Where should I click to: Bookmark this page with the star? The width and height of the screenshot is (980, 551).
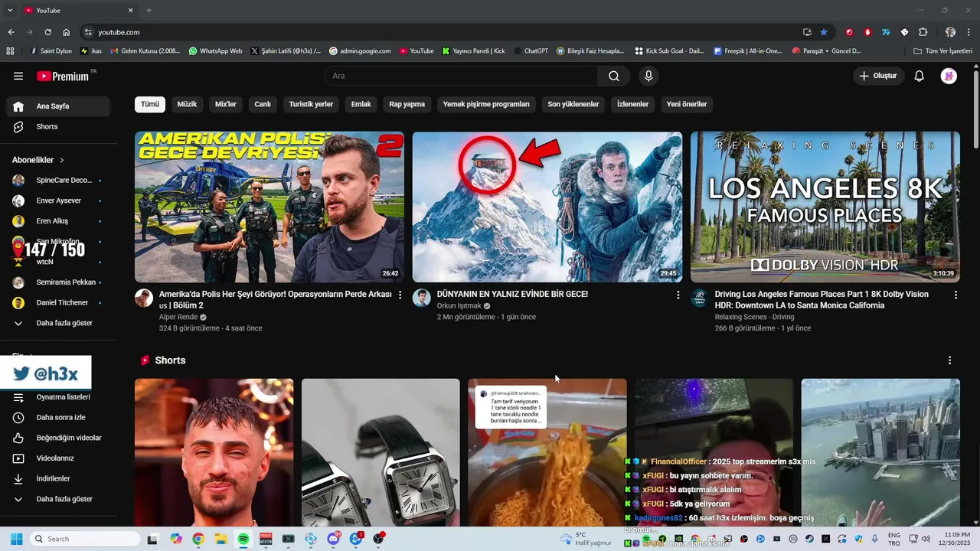point(824,32)
